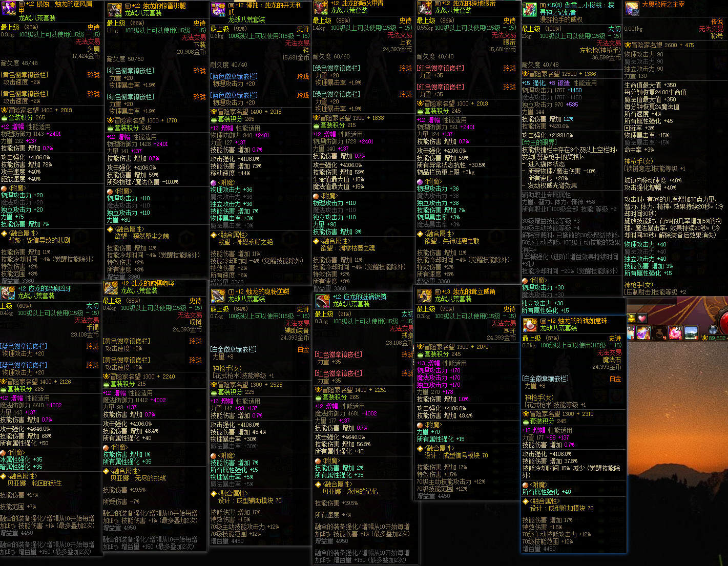Click the 烛龙的威慑咆哮 necklace icon
Viewport: 728px width, 566px height.
[111, 287]
